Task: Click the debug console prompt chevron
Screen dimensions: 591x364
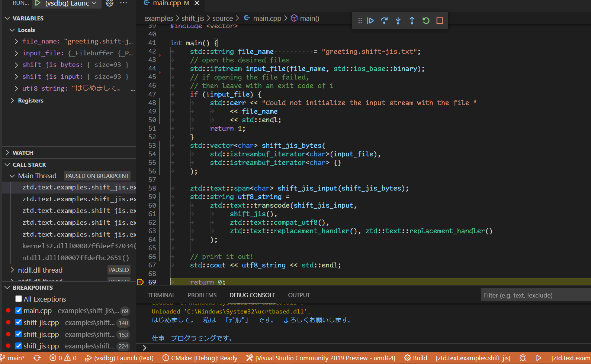Action: [144, 348]
